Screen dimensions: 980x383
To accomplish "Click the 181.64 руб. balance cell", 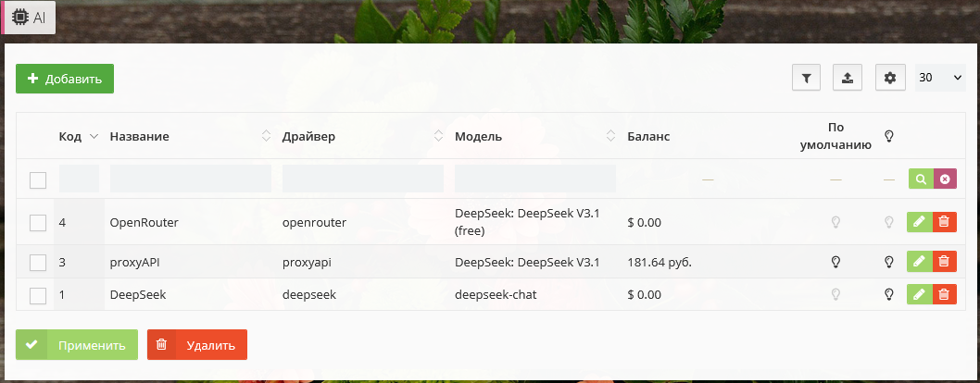I will tap(660, 263).
